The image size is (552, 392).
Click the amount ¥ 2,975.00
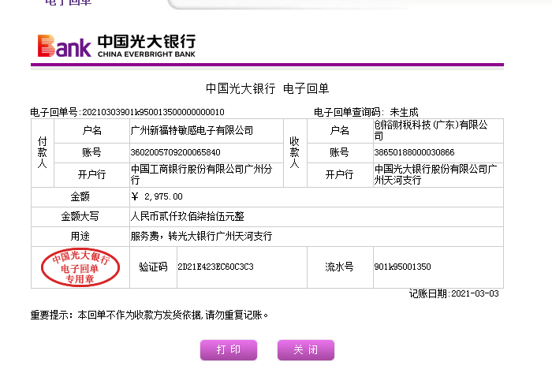point(157,196)
